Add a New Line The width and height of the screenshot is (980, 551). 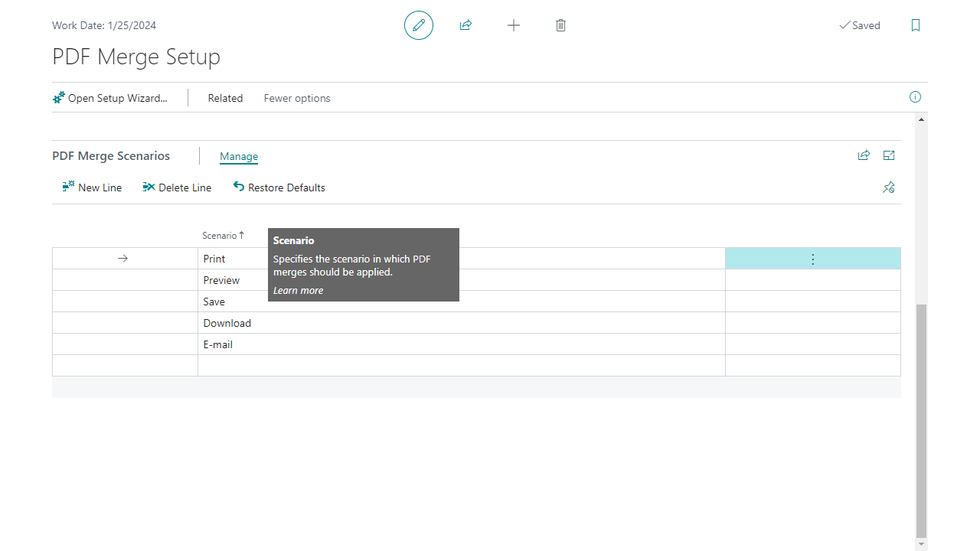(92, 187)
